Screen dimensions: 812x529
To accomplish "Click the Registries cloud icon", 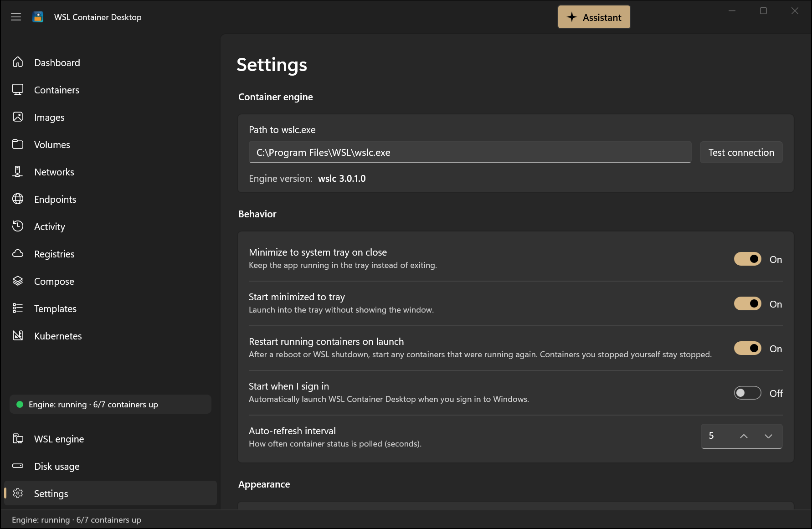I will click(x=18, y=253).
